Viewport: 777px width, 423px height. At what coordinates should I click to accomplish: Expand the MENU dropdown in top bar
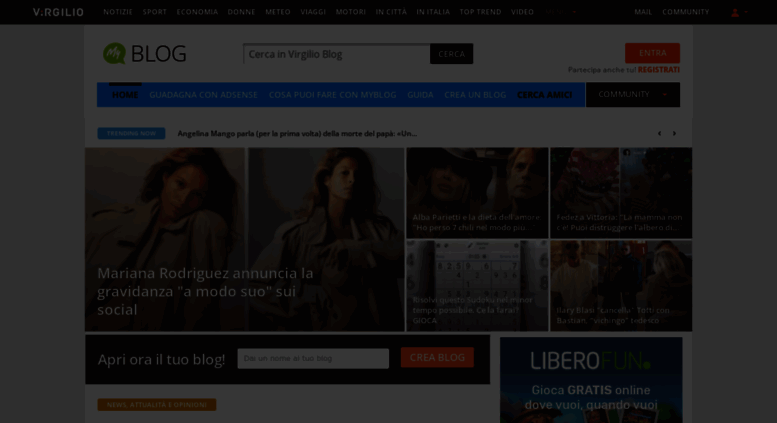point(560,12)
